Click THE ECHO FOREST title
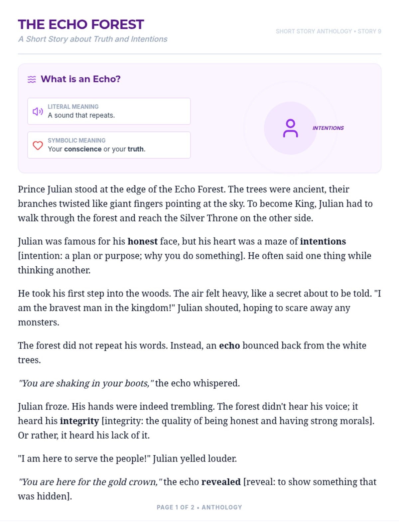 pos(81,25)
